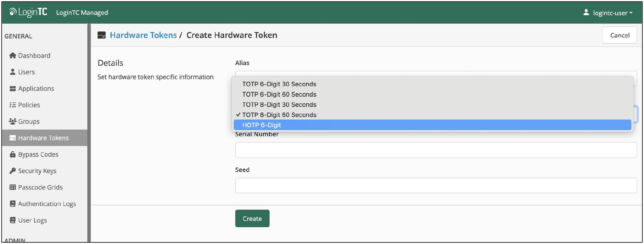Open the Dashboard home icon
The height and width of the screenshot is (244, 644).
(12, 55)
